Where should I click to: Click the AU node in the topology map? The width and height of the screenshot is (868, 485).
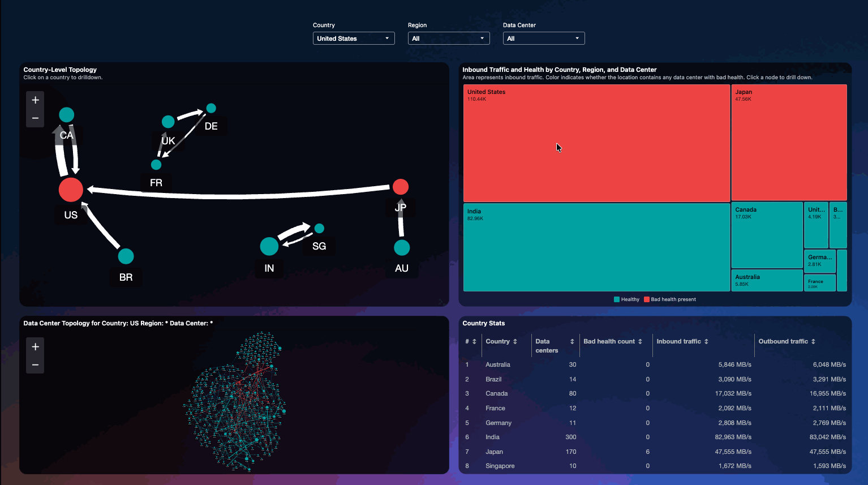[402, 248]
